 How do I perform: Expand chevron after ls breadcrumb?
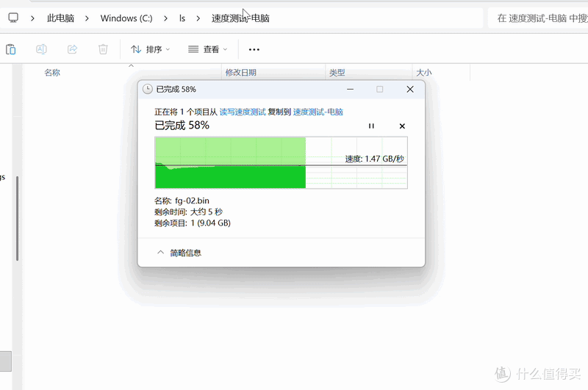click(198, 18)
